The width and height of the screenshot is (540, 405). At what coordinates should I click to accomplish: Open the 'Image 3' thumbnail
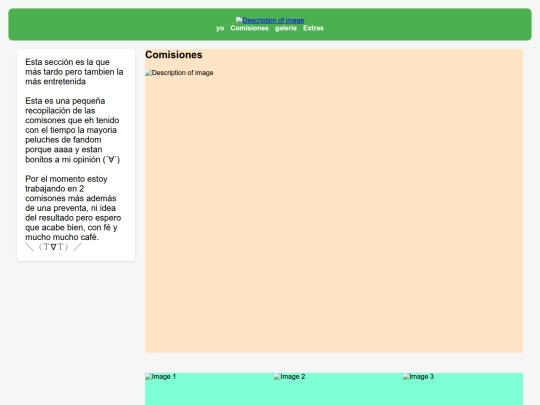tap(418, 376)
